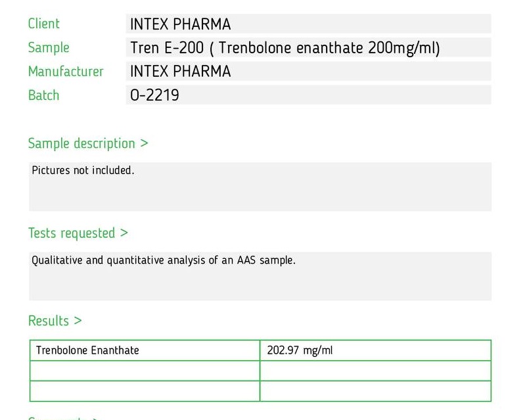Click the green Manufacturer label
Image resolution: width=525 pixels, height=420 pixels.
[x=66, y=72]
